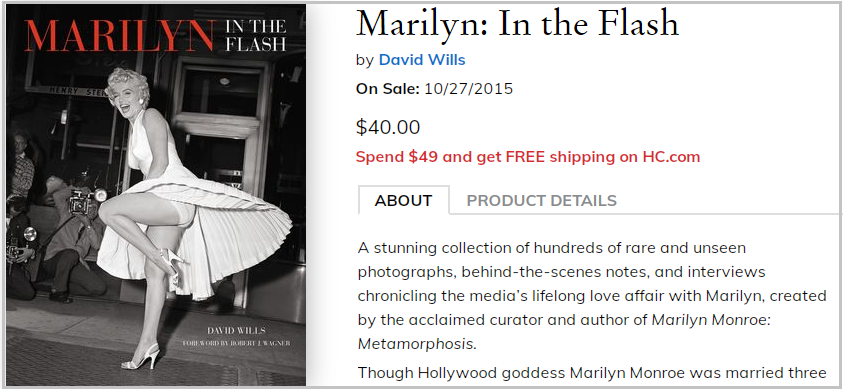This screenshot has height=390, width=843.
Task: Click the red MARILYN title on cover
Action: point(119,37)
